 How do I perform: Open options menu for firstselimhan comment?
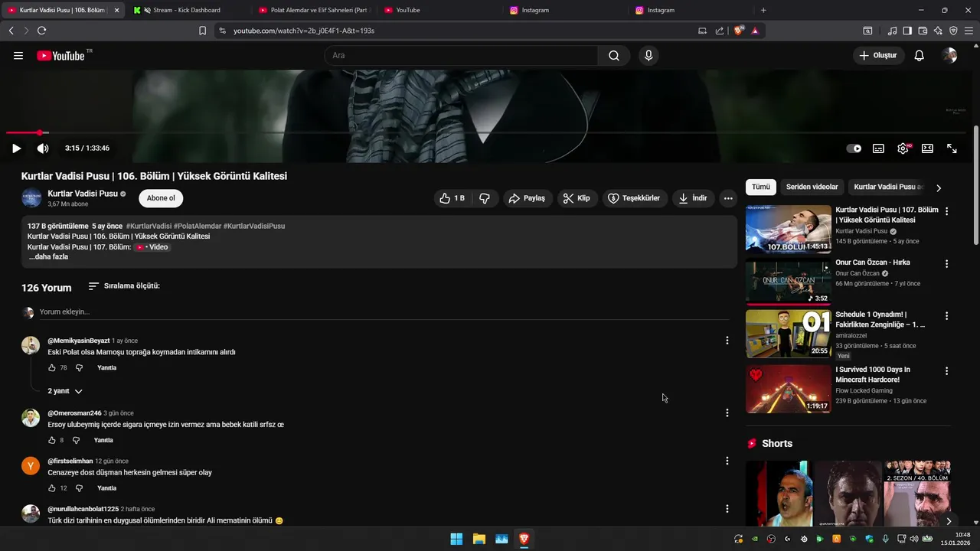pos(727,461)
